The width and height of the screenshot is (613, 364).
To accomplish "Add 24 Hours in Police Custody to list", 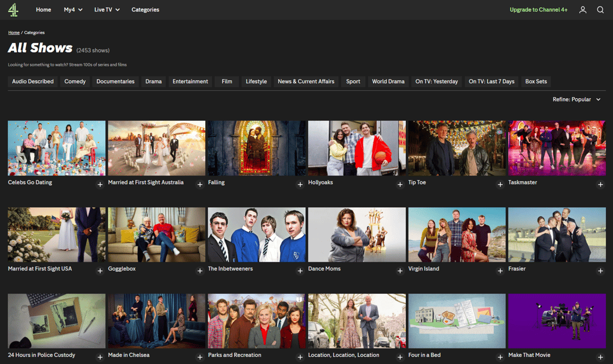I will point(100,357).
